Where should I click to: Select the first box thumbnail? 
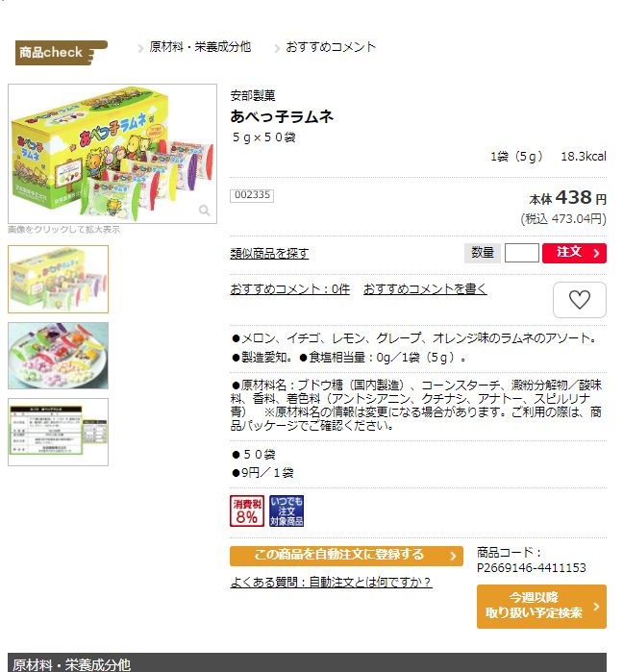(59, 279)
